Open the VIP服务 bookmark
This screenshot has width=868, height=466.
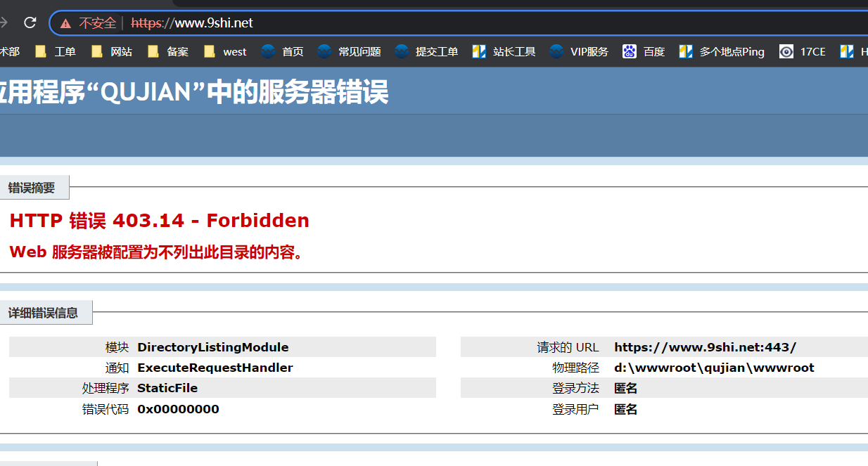pos(579,51)
